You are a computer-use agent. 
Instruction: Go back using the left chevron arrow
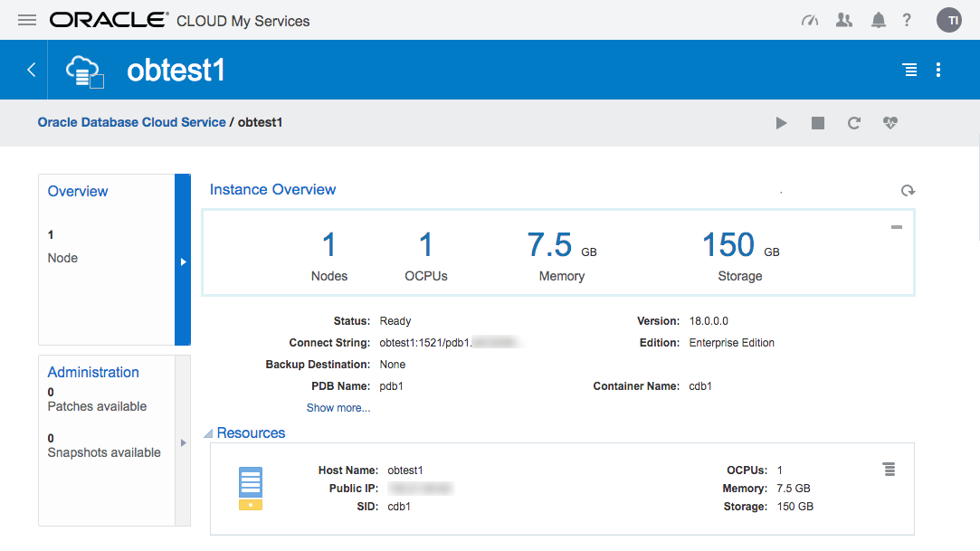pos(32,70)
